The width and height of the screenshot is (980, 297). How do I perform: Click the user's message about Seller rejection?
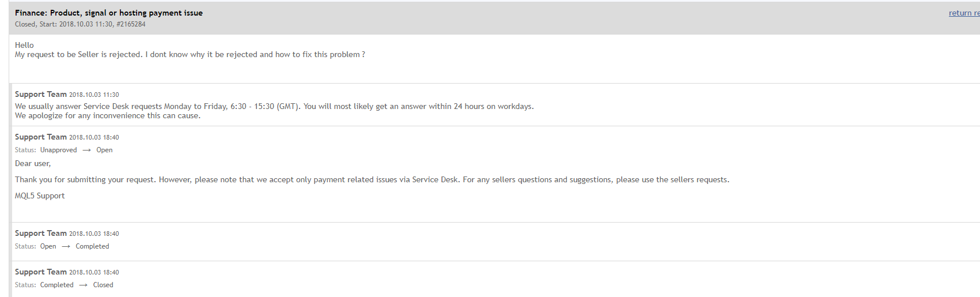click(190, 55)
